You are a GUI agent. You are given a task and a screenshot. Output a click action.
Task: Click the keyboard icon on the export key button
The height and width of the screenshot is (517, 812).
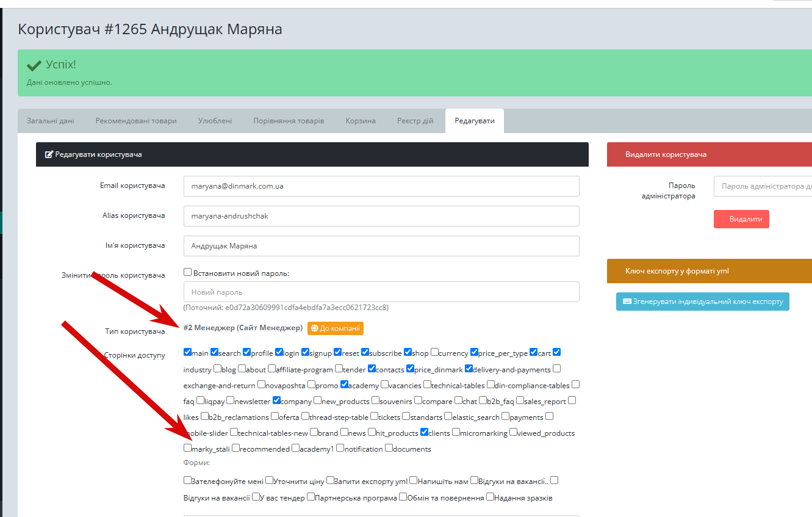627,302
